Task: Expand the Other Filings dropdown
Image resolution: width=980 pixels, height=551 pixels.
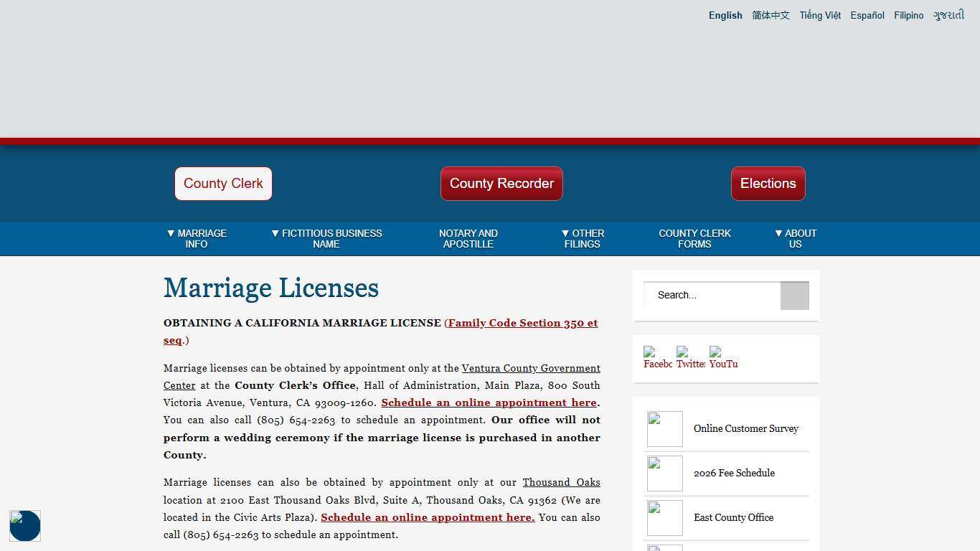Action: point(583,238)
